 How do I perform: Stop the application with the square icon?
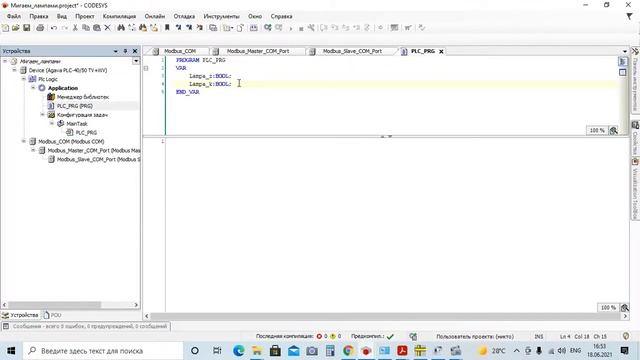point(301,29)
